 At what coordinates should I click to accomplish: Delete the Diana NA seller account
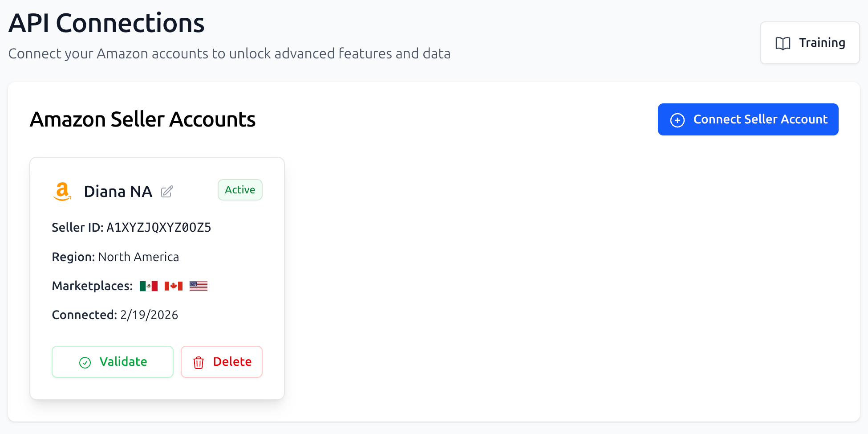(x=221, y=362)
